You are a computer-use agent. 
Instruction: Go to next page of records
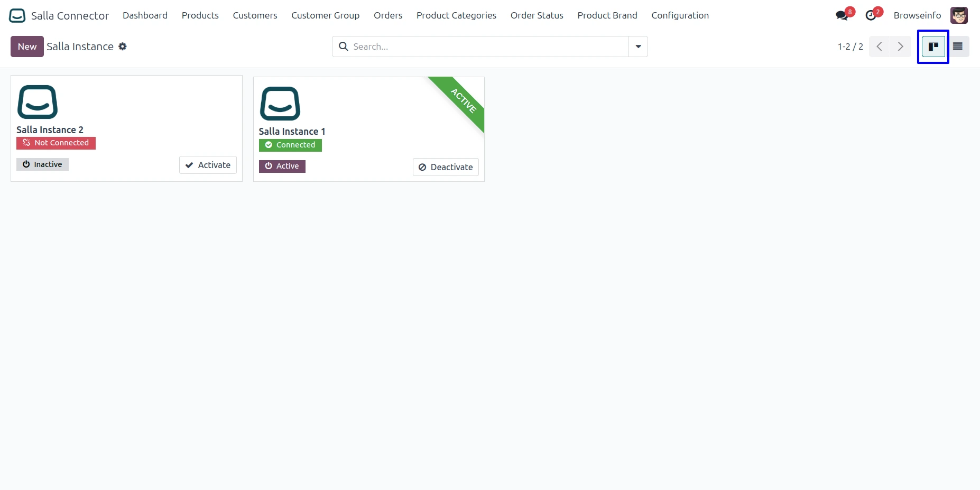coord(900,47)
